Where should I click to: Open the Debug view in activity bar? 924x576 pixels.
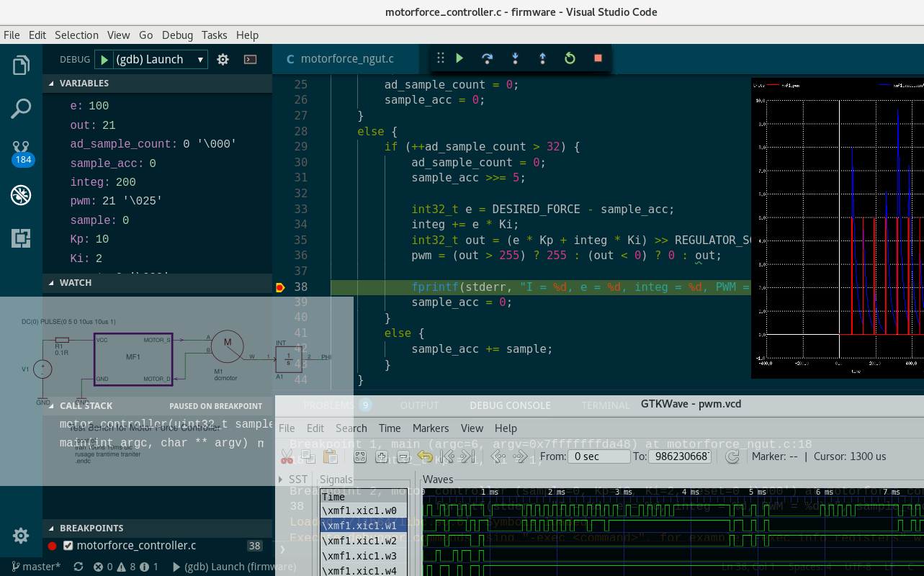coord(21,194)
